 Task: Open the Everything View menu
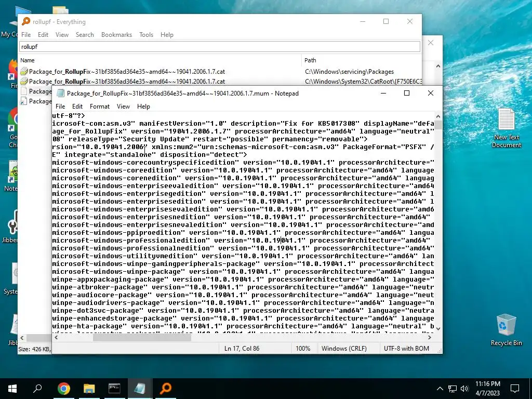[x=62, y=35]
